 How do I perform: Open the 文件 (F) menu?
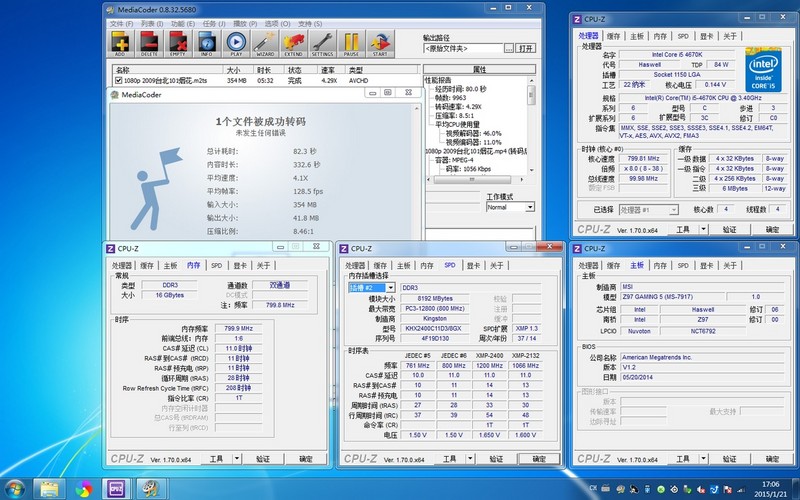point(121,23)
